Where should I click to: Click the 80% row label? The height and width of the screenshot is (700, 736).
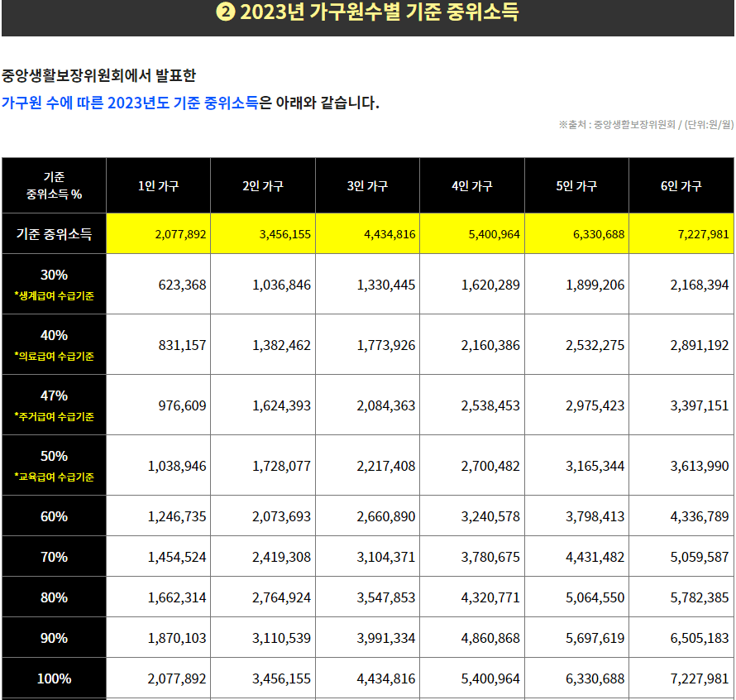[x=54, y=597]
